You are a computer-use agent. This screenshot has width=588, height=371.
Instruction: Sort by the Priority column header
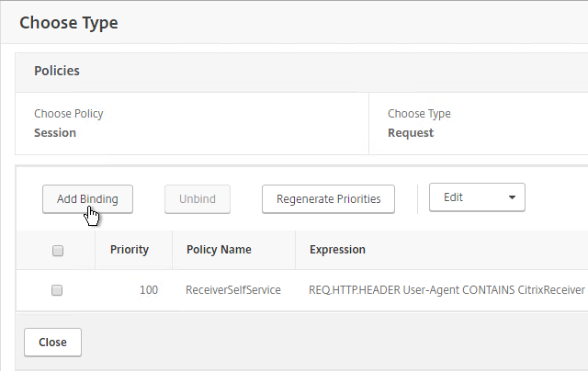[130, 250]
